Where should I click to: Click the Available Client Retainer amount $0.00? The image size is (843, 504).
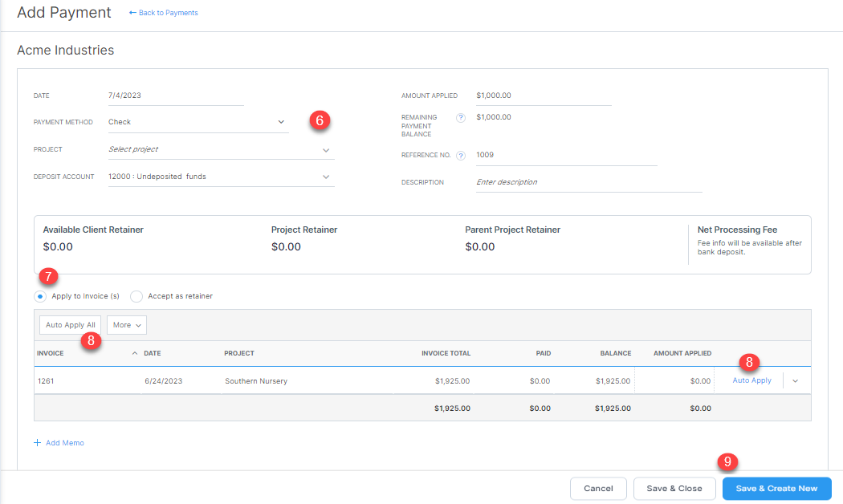(58, 246)
